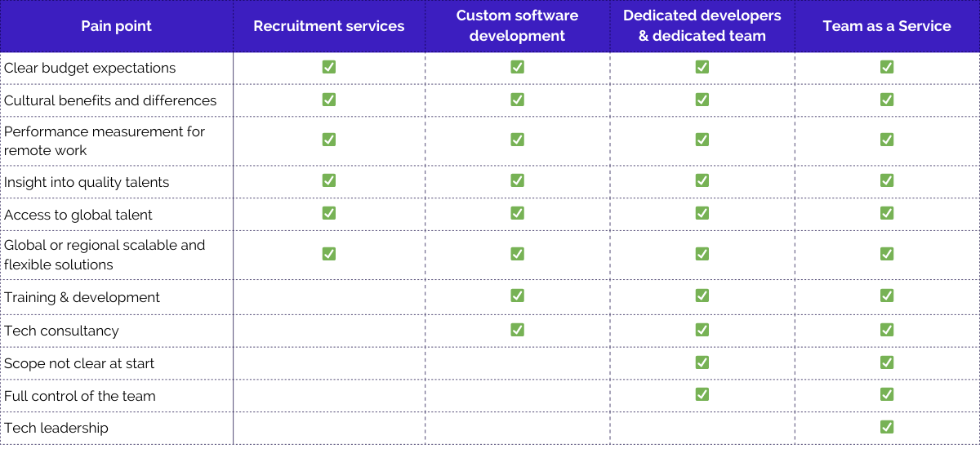
Task: Click Scope not clear checkmark under Team as a Service
Action: click(x=887, y=362)
